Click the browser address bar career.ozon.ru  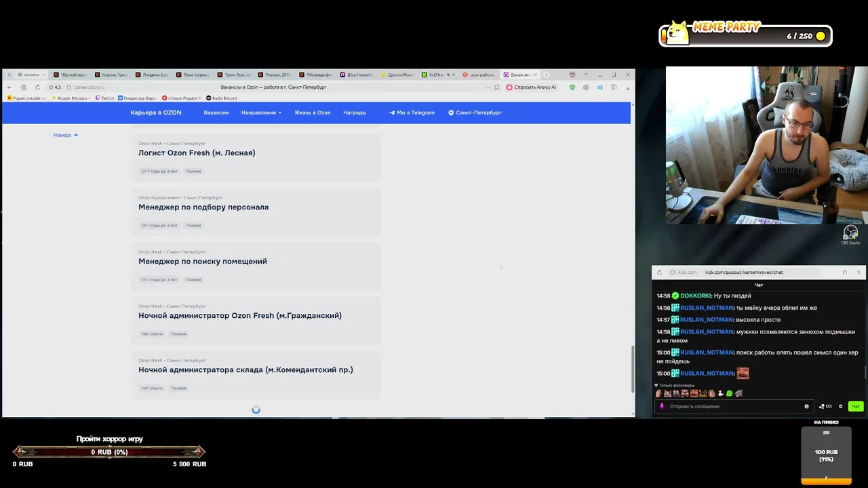click(x=89, y=87)
